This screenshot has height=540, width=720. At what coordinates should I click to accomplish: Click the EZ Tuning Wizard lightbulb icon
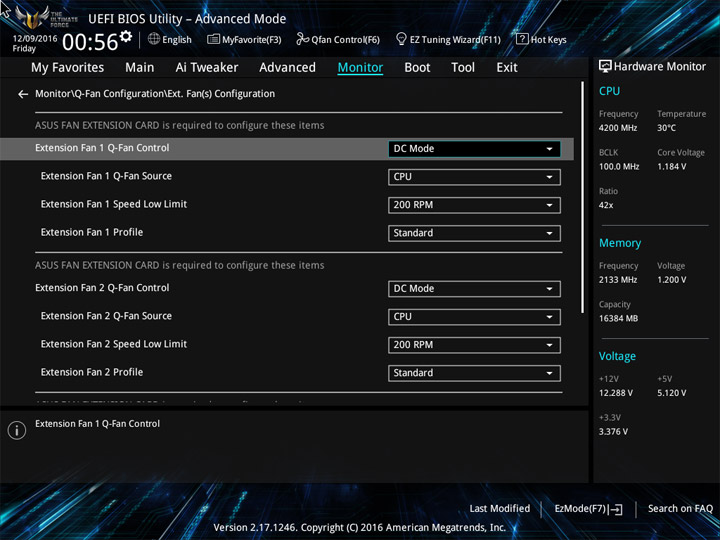pos(401,39)
